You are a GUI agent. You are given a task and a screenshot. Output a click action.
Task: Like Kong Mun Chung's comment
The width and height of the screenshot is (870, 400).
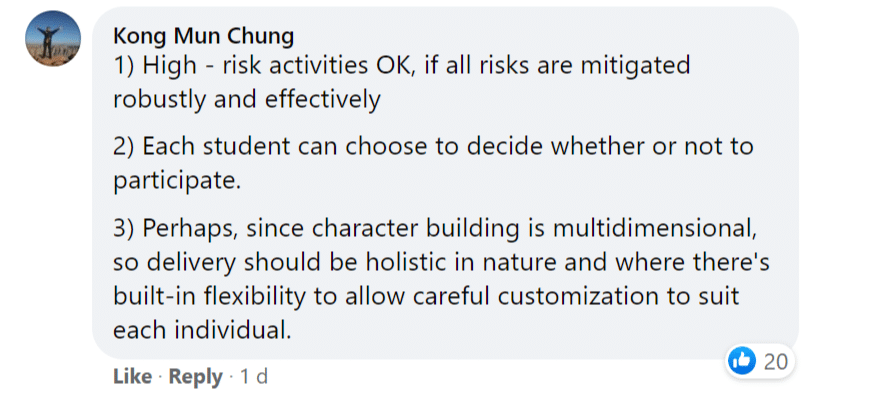point(132,377)
